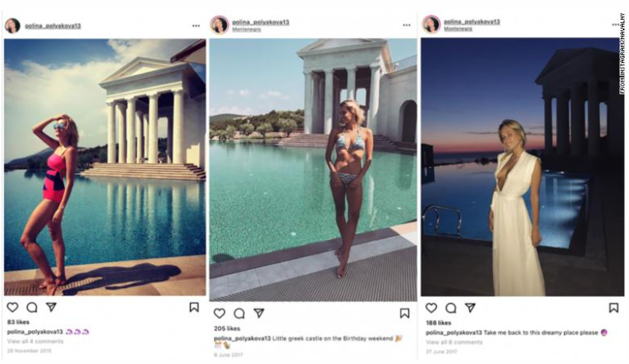Open profile avatar on the third post
The image size is (629, 364).
pyautogui.click(x=432, y=25)
